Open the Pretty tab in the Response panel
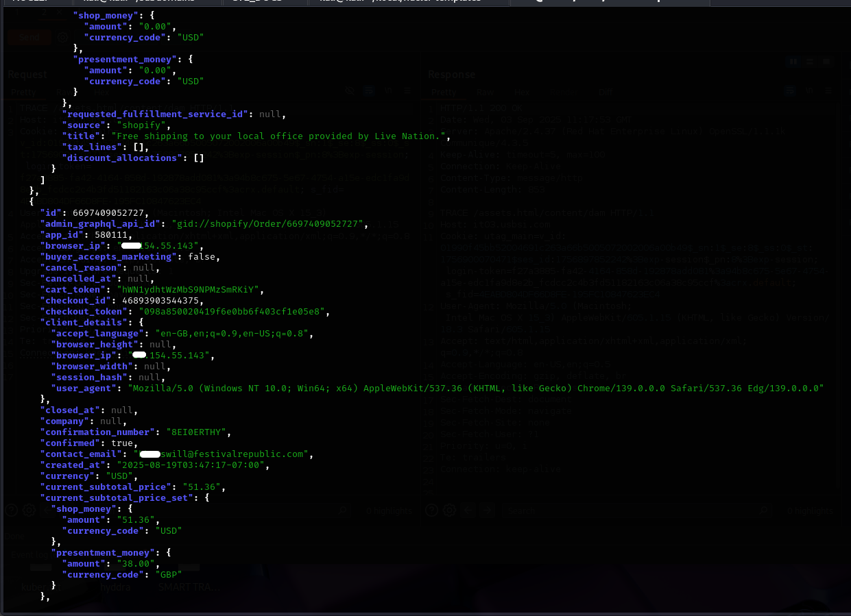This screenshot has width=851, height=616. pyautogui.click(x=444, y=92)
